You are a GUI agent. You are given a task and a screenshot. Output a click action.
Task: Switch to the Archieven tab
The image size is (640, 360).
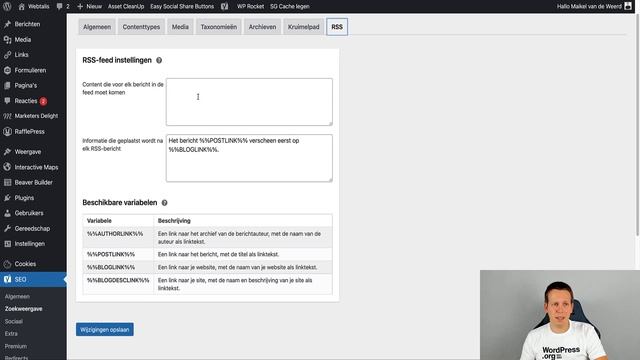(262, 27)
